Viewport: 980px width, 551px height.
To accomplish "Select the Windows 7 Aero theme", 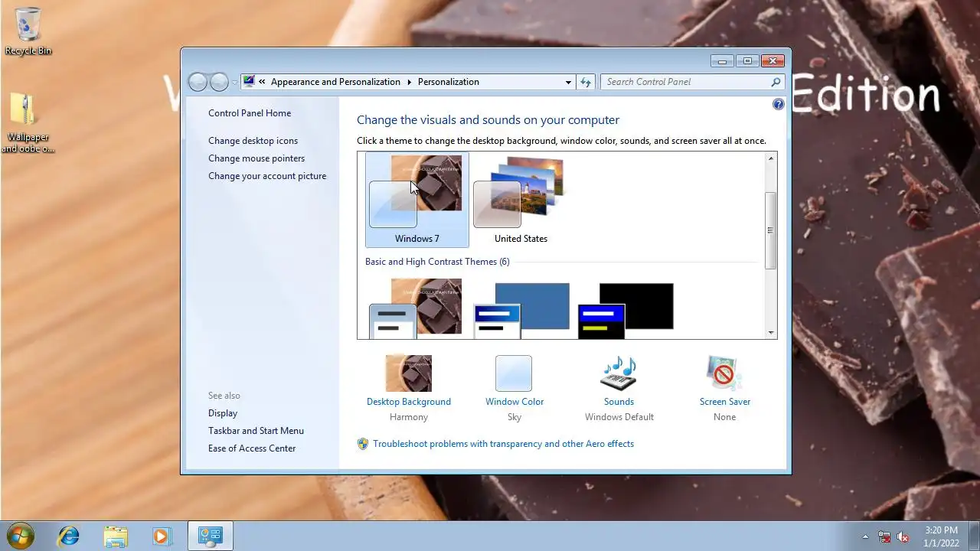I will tap(416, 199).
